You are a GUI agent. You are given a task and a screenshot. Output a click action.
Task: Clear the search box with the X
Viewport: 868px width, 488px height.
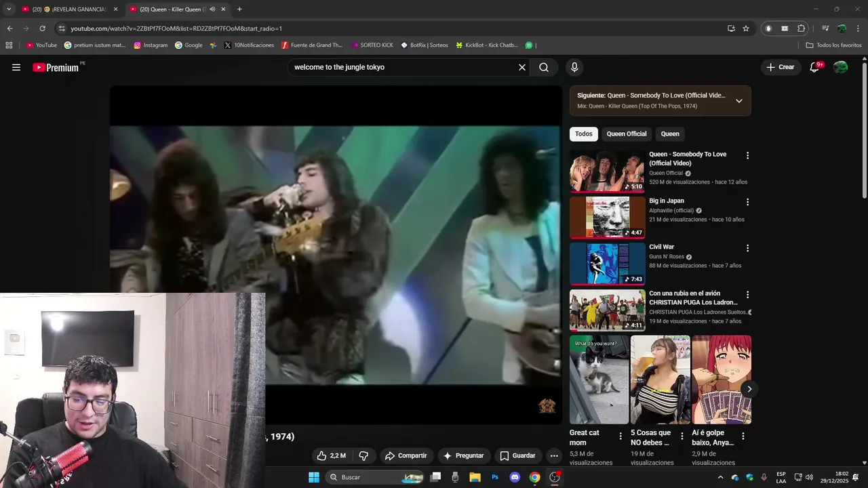[x=522, y=67]
